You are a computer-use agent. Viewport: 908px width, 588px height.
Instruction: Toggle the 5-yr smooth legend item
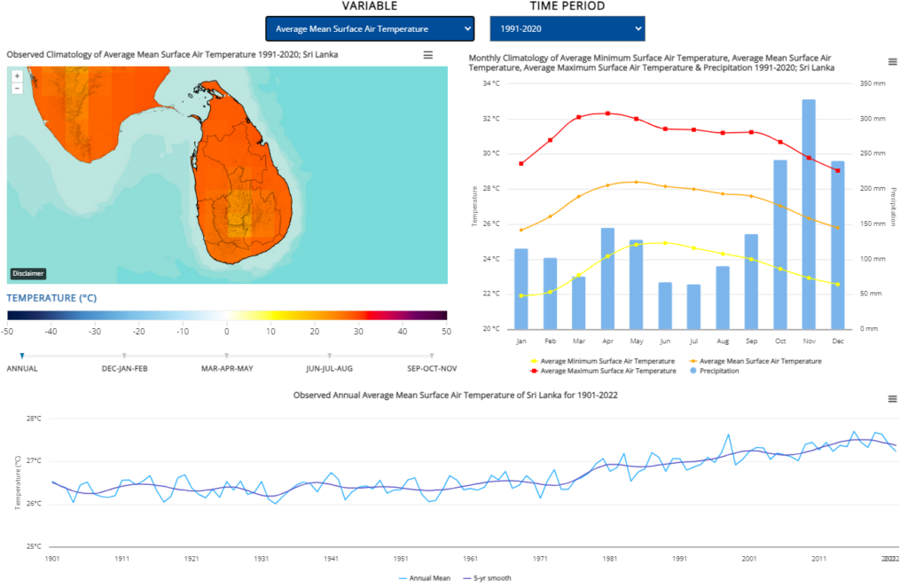pyautogui.click(x=489, y=578)
